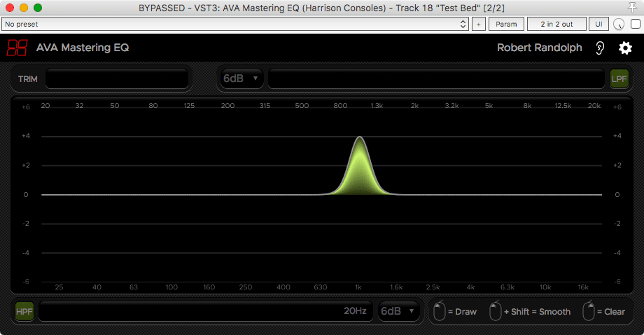Screen dimensions: 644x335
Task: Click the Harrison logo icon
Action: 17,48
